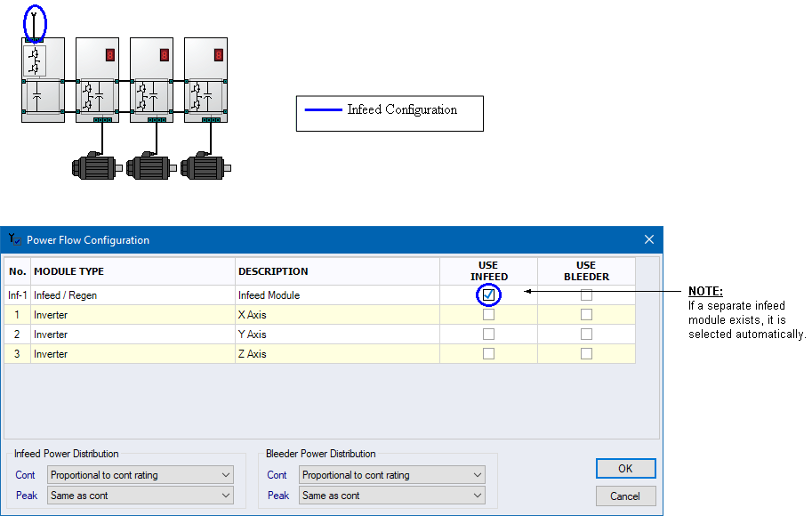
Task: Enable Use Bleeder for X Axis inverter
Action: tap(586, 315)
